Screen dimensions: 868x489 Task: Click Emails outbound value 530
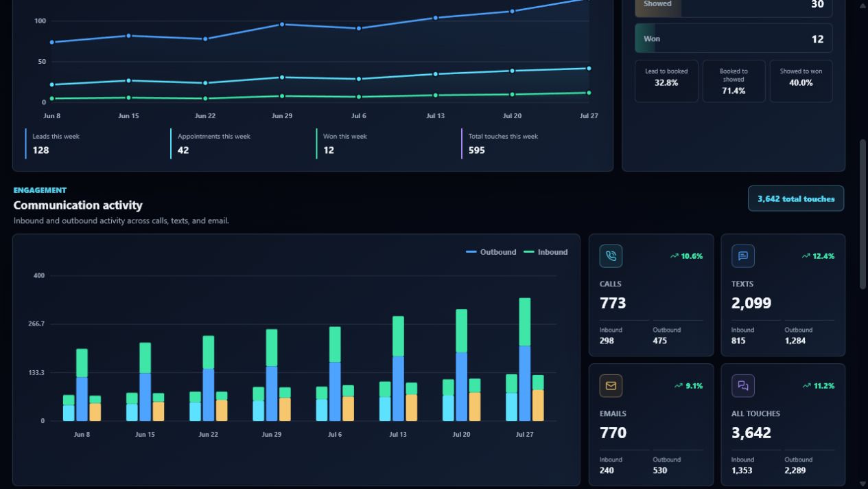click(659, 470)
